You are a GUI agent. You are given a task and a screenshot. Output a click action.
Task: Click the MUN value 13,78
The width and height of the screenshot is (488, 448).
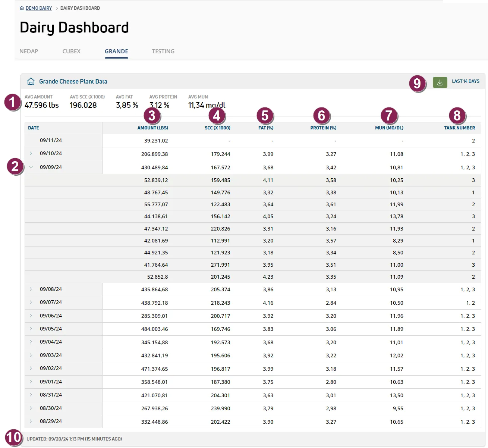397,216
